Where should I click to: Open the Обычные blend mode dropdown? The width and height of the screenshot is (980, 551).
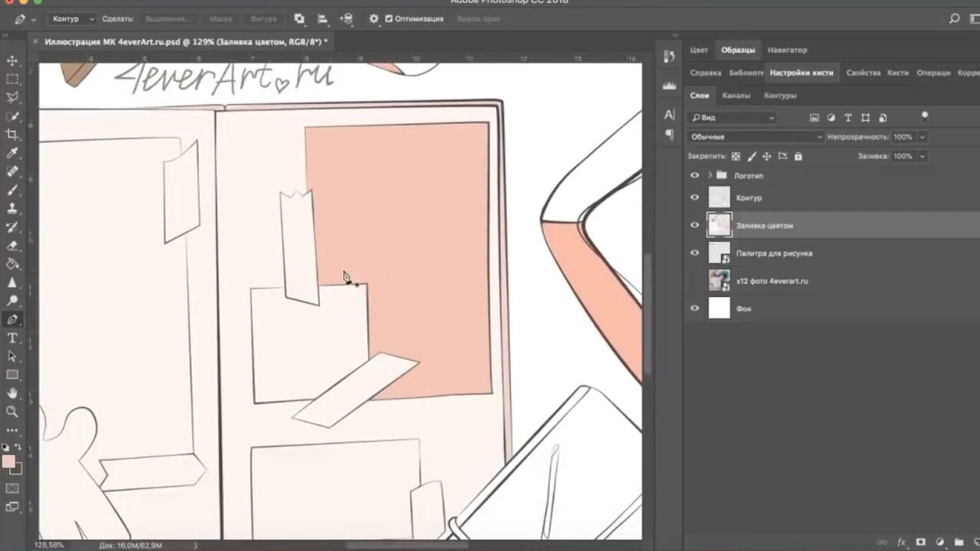(x=756, y=137)
